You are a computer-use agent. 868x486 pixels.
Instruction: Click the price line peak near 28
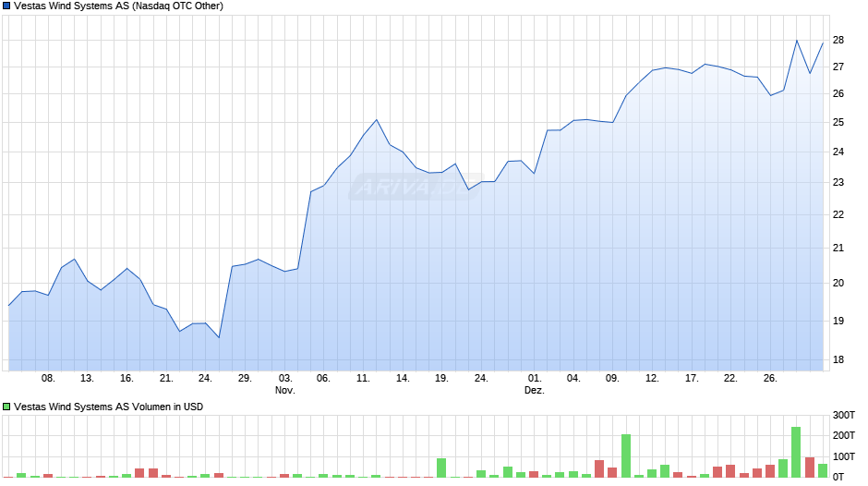tap(797, 41)
